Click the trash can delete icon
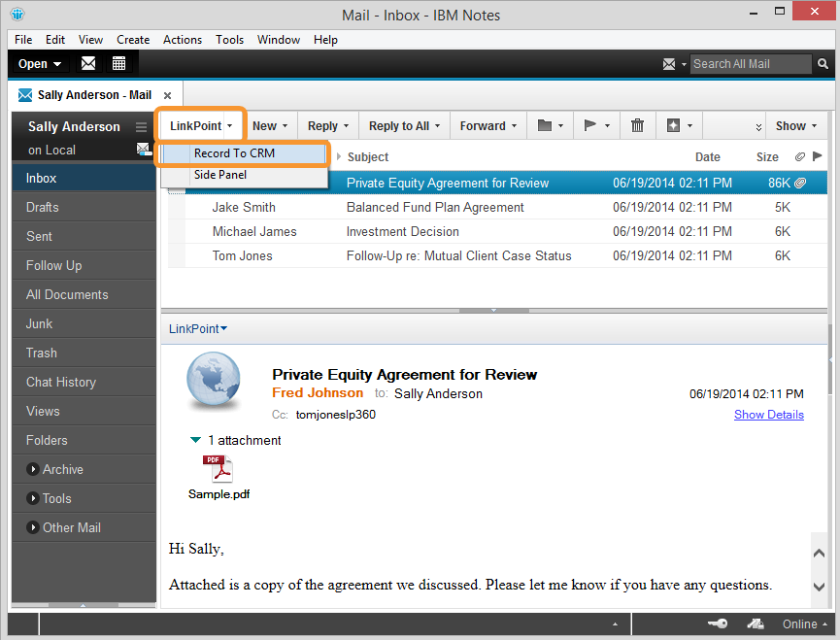Viewport: 840px width, 640px height. pos(637,125)
